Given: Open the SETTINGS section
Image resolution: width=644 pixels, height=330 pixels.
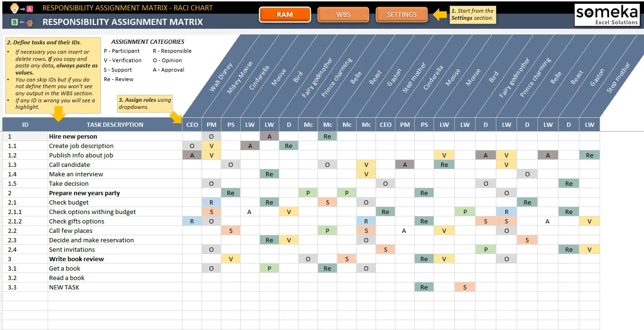Looking at the screenshot, I should point(401,15).
